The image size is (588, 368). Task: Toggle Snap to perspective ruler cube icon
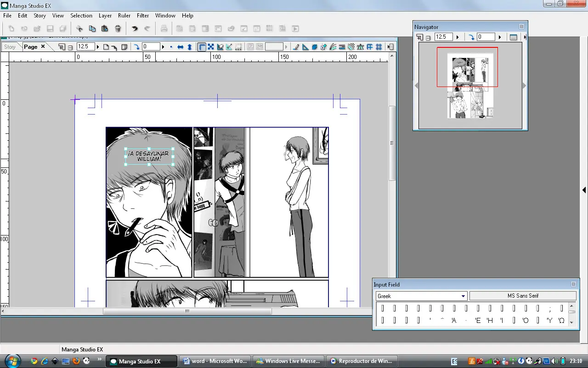(x=315, y=47)
